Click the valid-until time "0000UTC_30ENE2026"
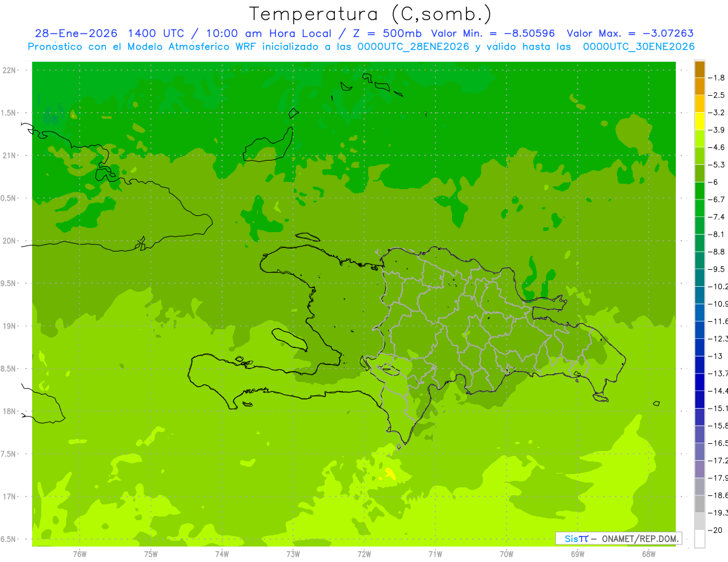Screen dimensions: 728x562 point(639,47)
